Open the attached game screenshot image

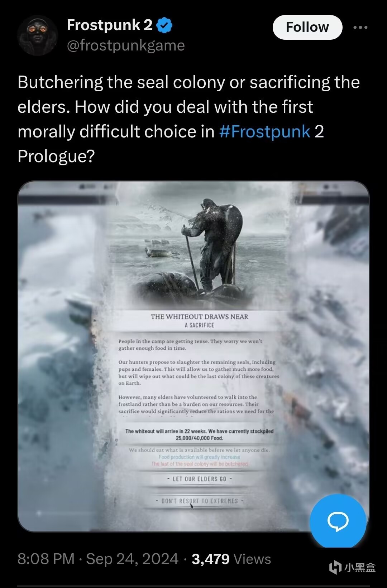193,356
